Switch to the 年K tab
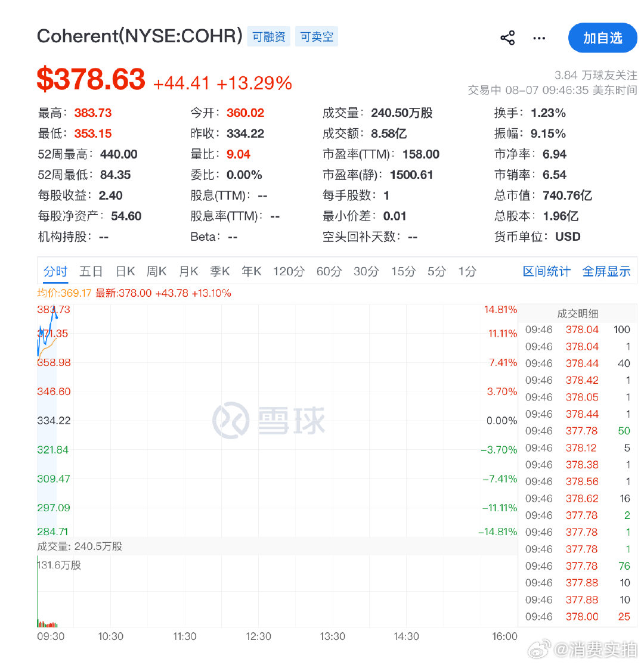The width and height of the screenshot is (644, 665). point(251,272)
